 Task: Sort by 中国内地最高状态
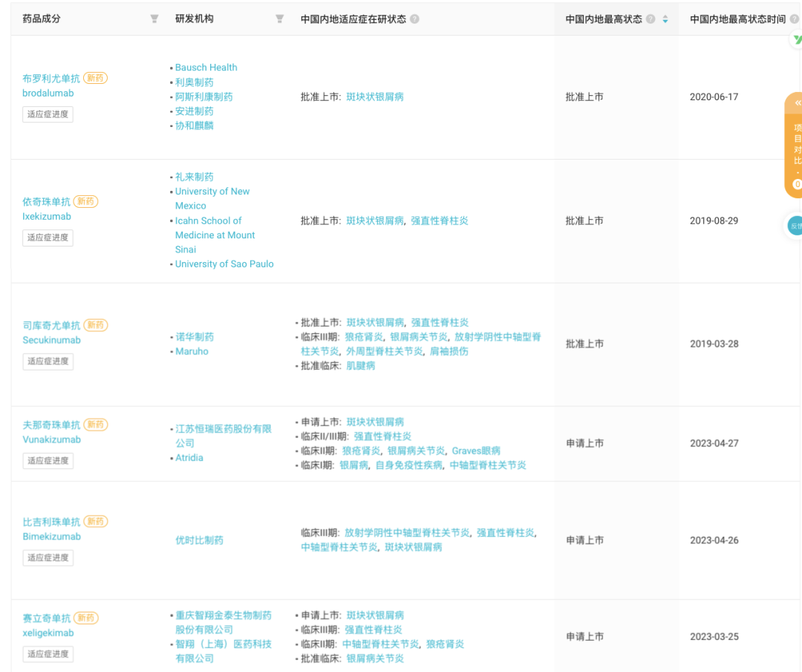pyautogui.click(x=665, y=19)
